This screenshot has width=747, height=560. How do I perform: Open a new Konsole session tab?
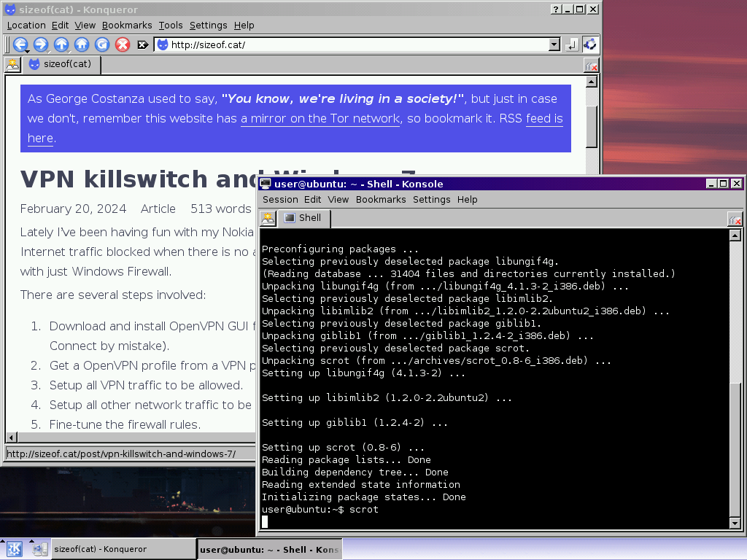click(x=268, y=218)
